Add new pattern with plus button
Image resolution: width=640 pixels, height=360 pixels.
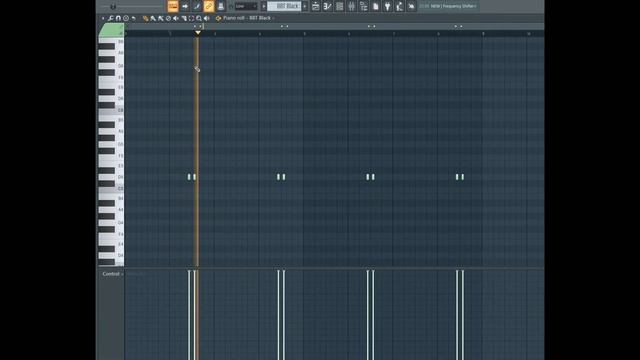click(304, 6)
